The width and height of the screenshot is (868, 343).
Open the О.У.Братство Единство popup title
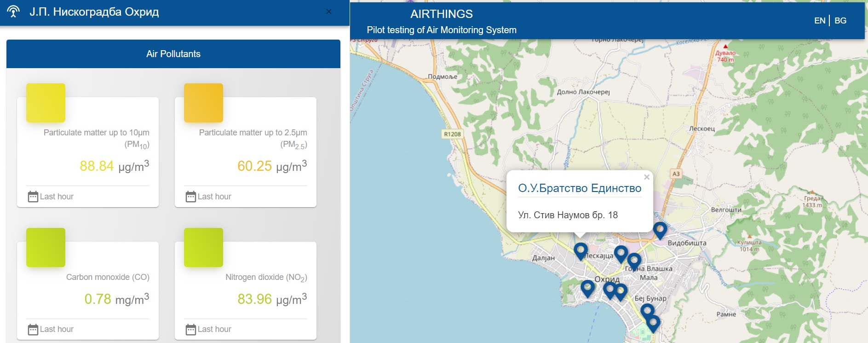click(x=579, y=188)
